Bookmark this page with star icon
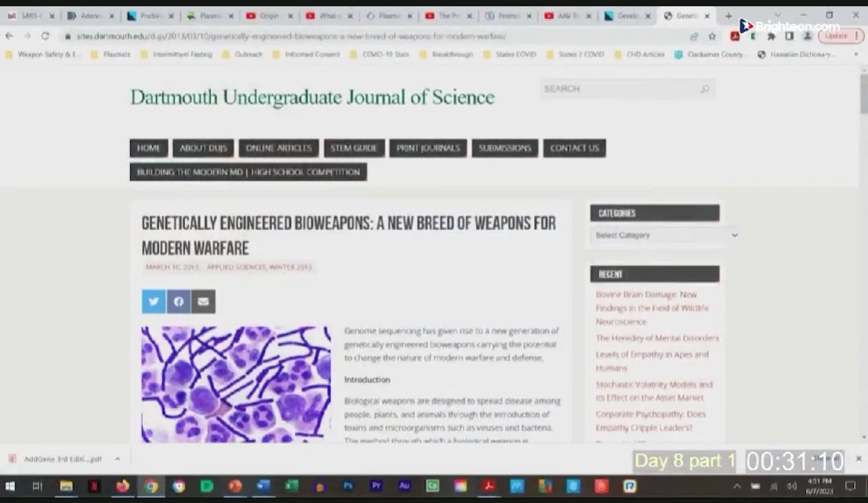The width and height of the screenshot is (868, 503). coord(712,36)
